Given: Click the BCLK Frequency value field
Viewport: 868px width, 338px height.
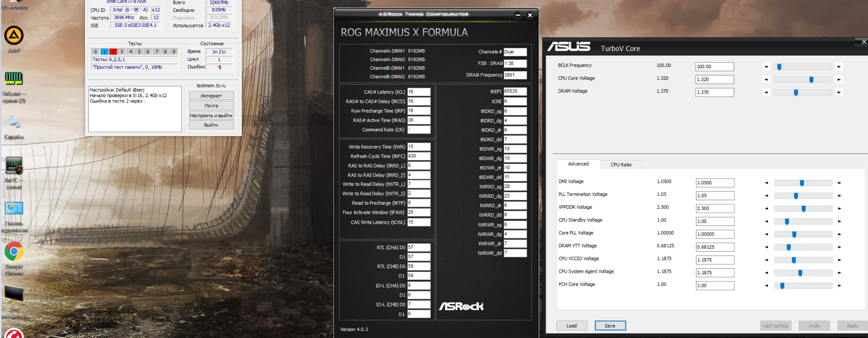Looking at the screenshot, I should pos(715,67).
